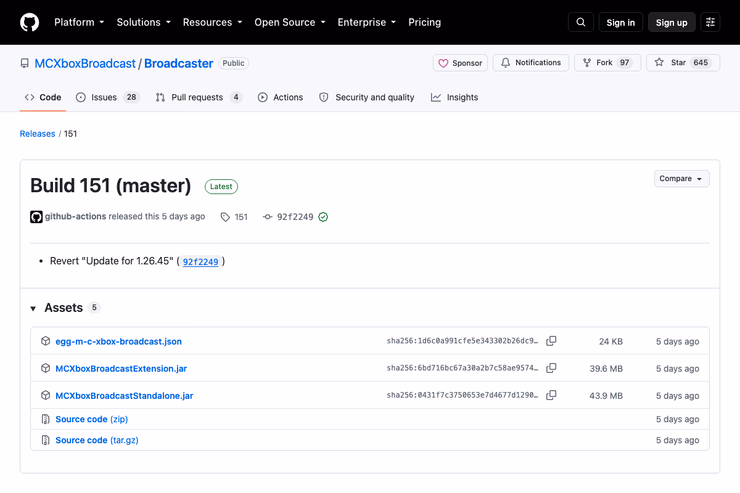740x493 pixels.
Task: Open the MCXboxBroadcast organization link
Action: click(x=85, y=63)
